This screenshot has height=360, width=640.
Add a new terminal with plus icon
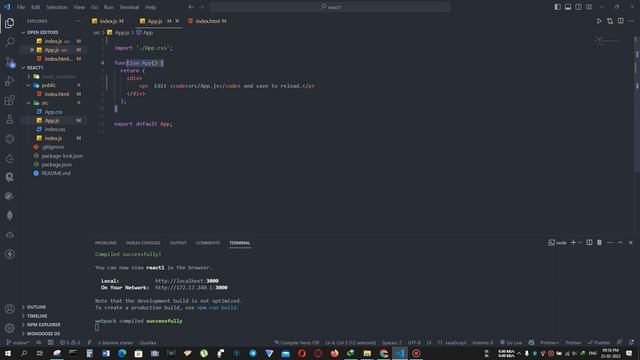573,242
